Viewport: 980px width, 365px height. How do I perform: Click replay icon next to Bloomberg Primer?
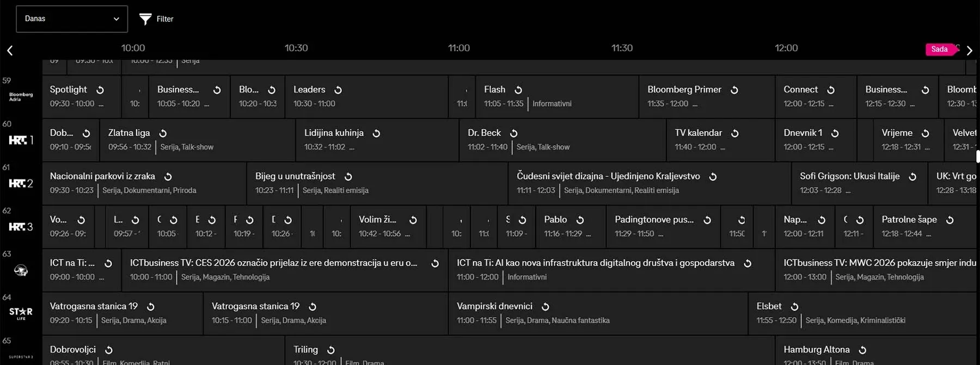(x=734, y=90)
